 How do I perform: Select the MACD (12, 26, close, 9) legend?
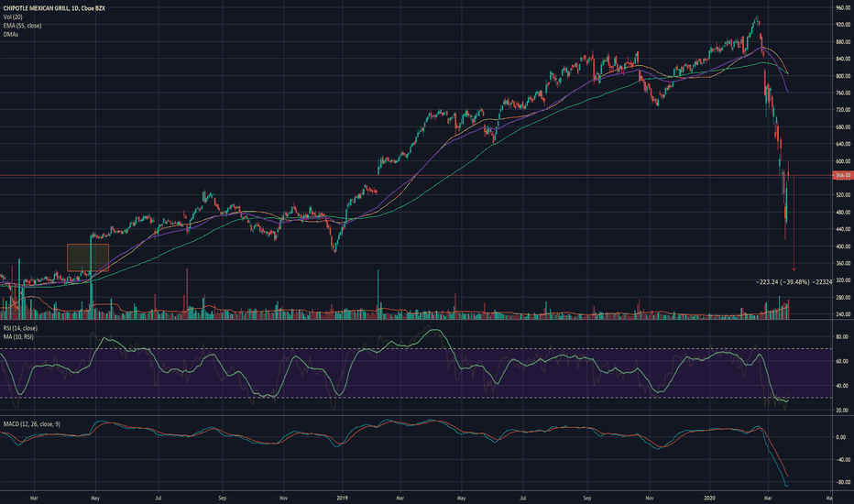click(31, 424)
